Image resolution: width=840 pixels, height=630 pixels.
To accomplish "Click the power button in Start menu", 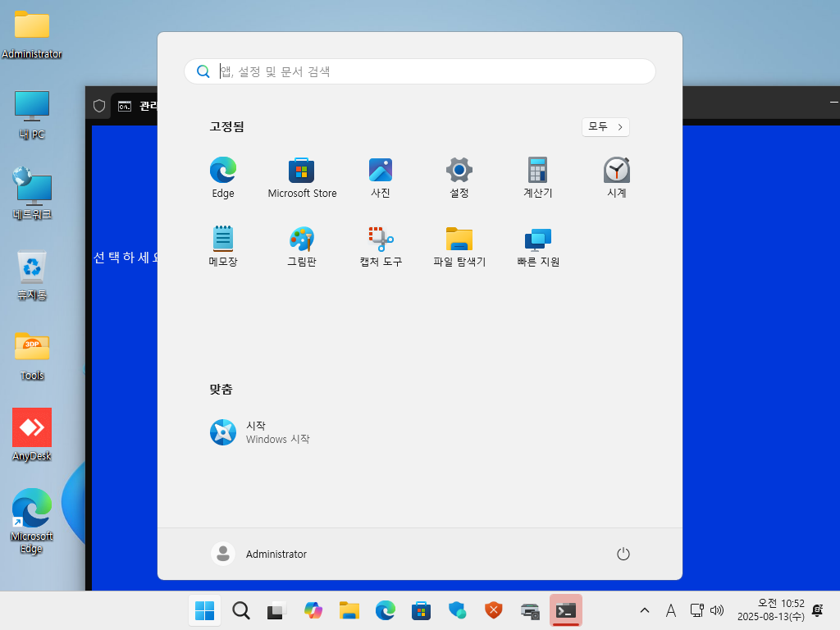I will pos(623,554).
